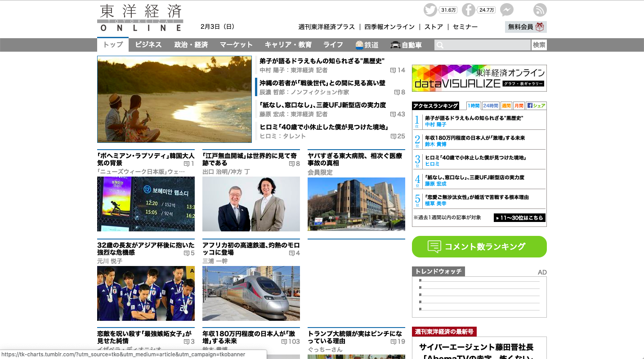Select the Facebook シェア ranking tab
The width and height of the screenshot is (644, 359).
[x=536, y=106]
